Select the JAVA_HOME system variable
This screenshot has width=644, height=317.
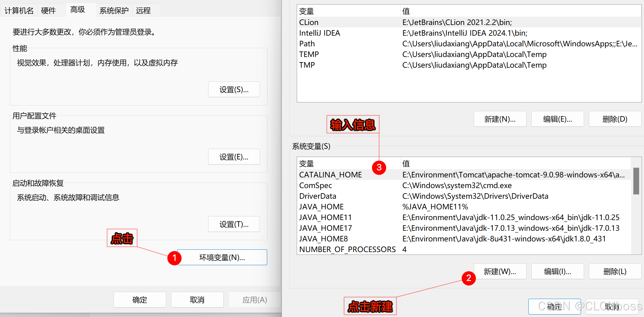464,207
